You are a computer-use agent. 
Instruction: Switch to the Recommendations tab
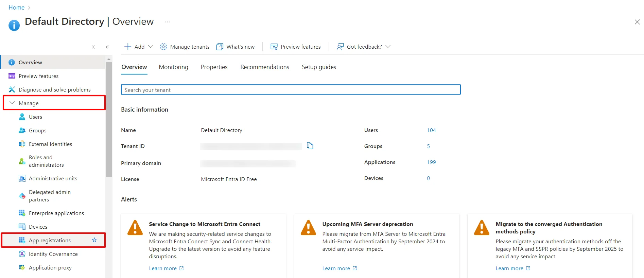(x=265, y=67)
